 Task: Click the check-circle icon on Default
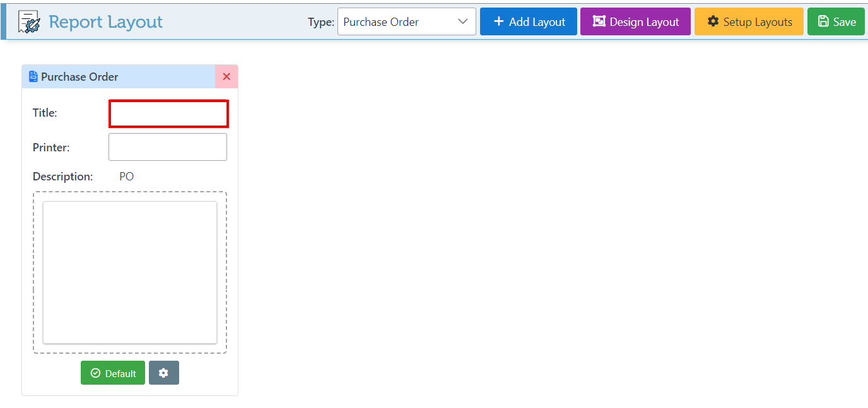click(95, 373)
